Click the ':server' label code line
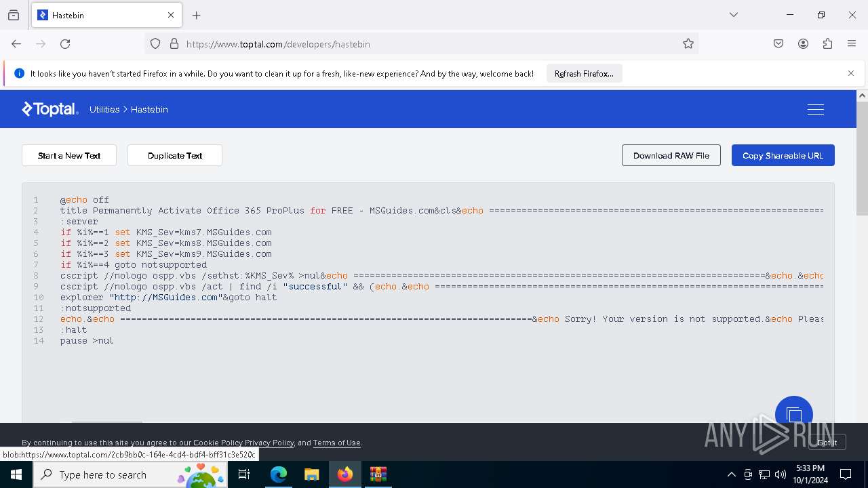The height and width of the screenshot is (488, 868). (79, 222)
